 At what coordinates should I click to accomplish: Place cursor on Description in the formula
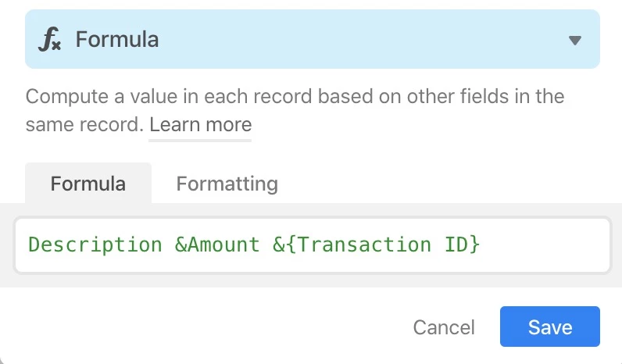pos(95,244)
